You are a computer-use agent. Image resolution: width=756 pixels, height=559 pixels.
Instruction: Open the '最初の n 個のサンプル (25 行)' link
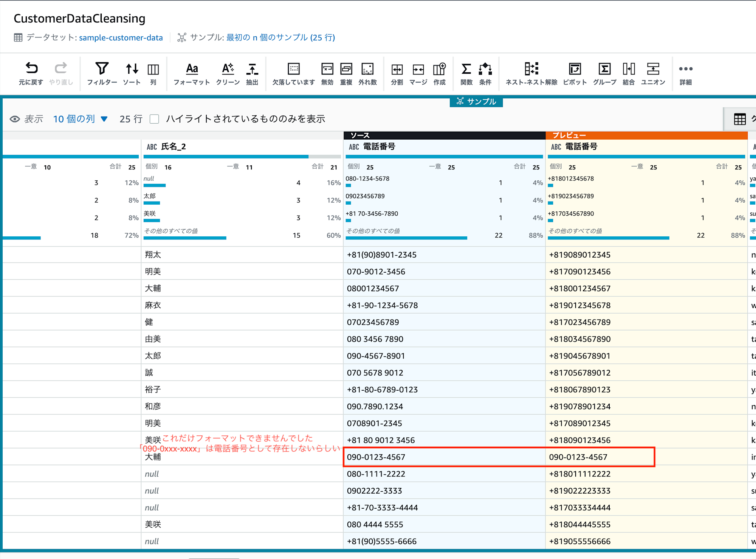click(281, 37)
